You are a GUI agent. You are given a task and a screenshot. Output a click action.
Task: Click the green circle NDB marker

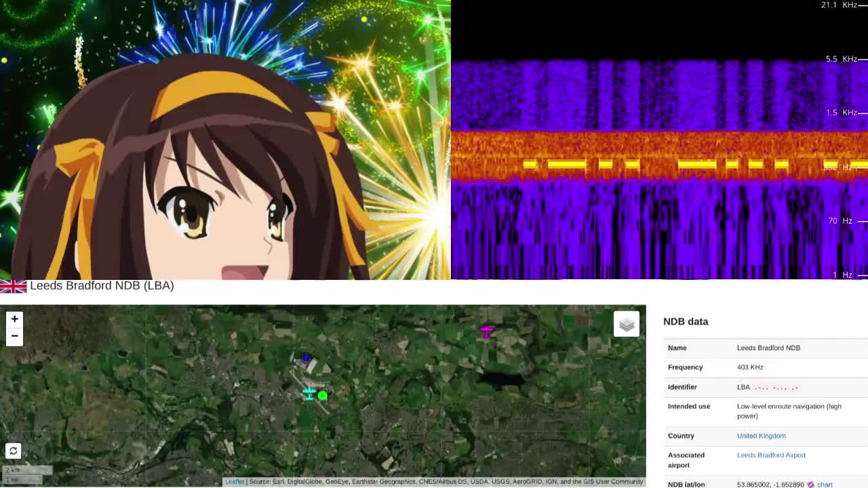(x=323, y=396)
